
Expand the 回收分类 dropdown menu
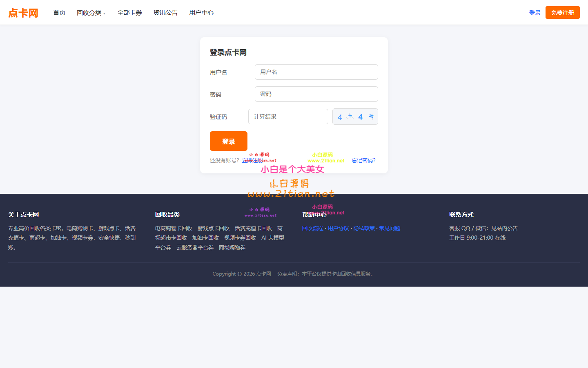tap(91, 13)
